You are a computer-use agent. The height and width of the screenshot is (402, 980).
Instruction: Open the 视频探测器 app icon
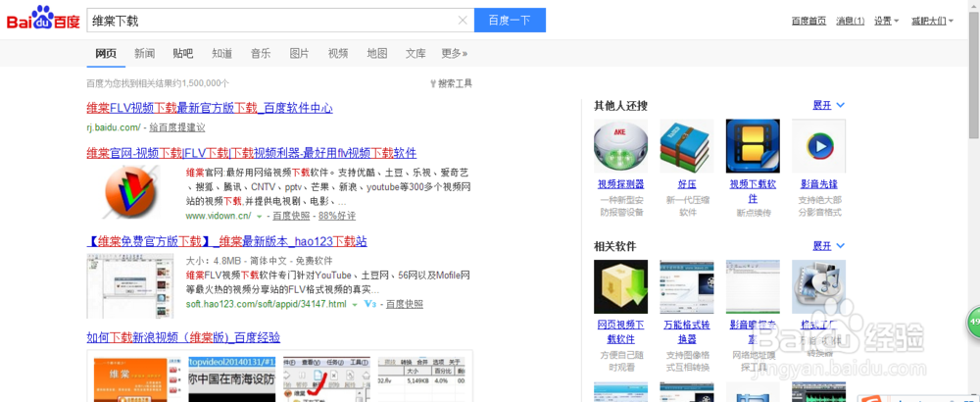click(620, 146)
